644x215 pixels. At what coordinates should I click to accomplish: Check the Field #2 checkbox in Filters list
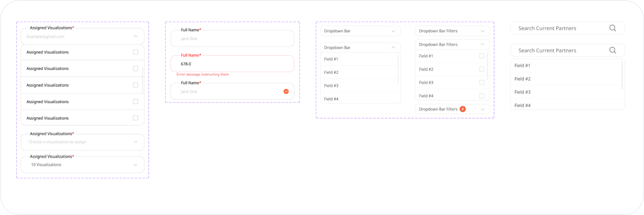(482, 69)
